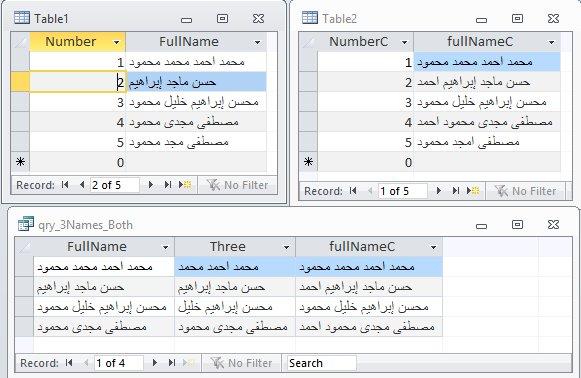Click 'محسن إبراهيم خليل' cell in Three column
581x378 pixels.
pyautogui.click(x=235, y=306)
